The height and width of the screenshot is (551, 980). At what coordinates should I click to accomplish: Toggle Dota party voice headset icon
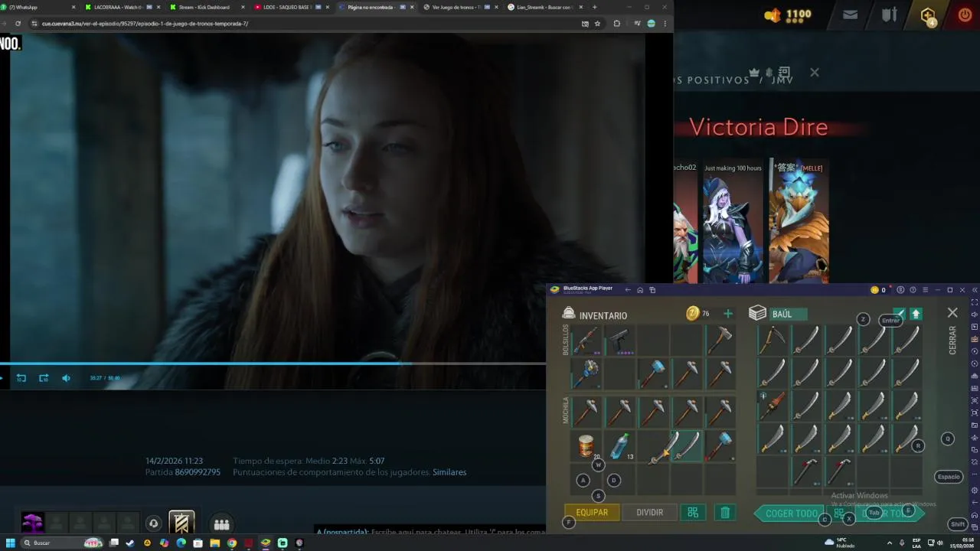[153, 524]
